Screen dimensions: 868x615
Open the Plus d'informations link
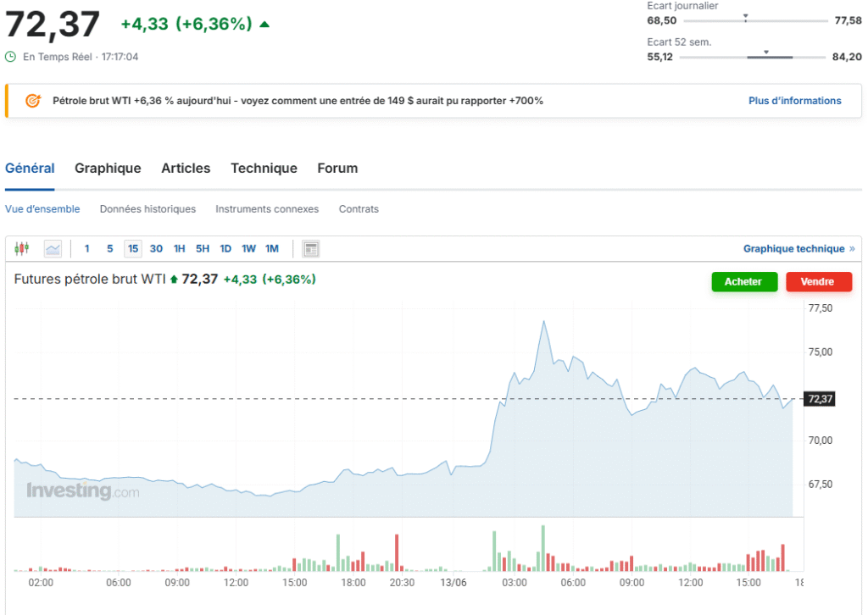795,101
